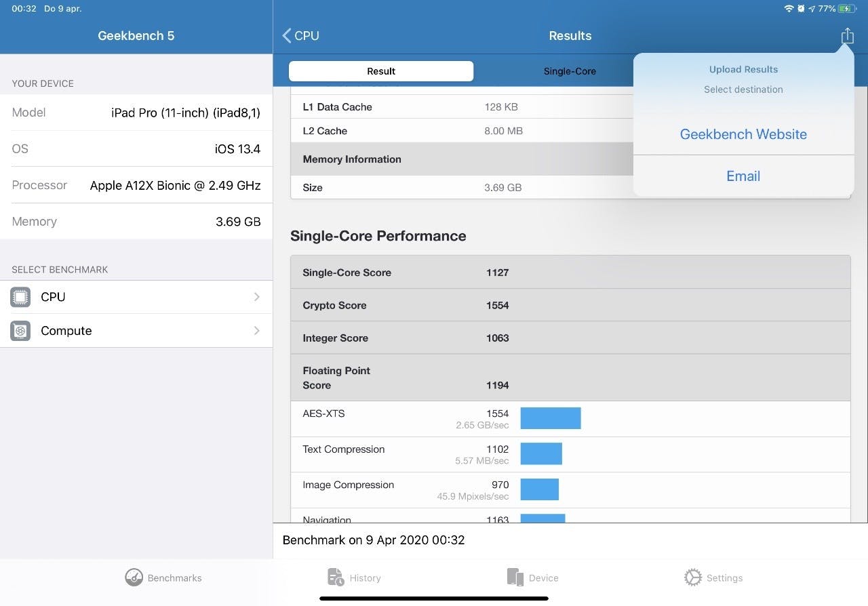Tap the home indicator bar
This screenshot has height=606, width=868.
pyautogui.click(x=434, y=599)
